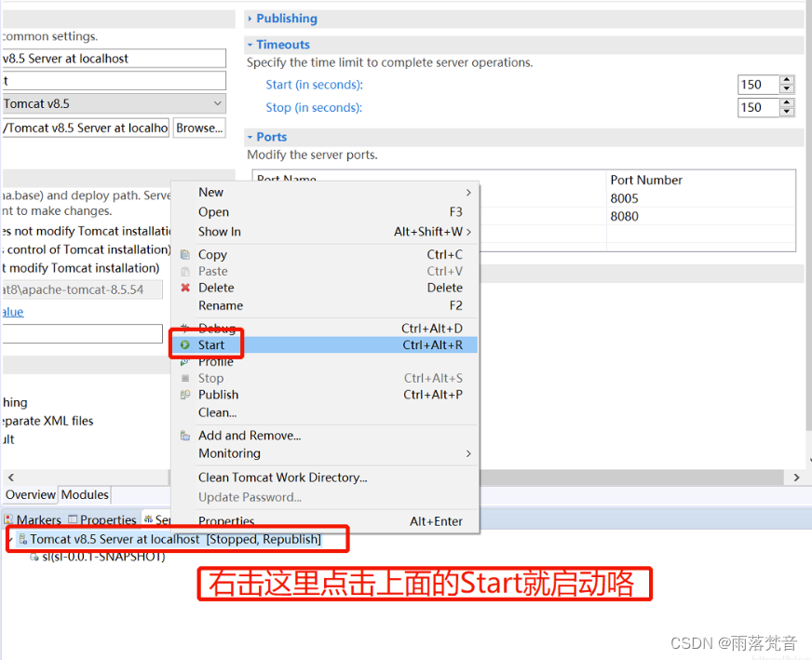
Task: Choose Clean Tomcat Work Directory
Action: coord(283,477)
